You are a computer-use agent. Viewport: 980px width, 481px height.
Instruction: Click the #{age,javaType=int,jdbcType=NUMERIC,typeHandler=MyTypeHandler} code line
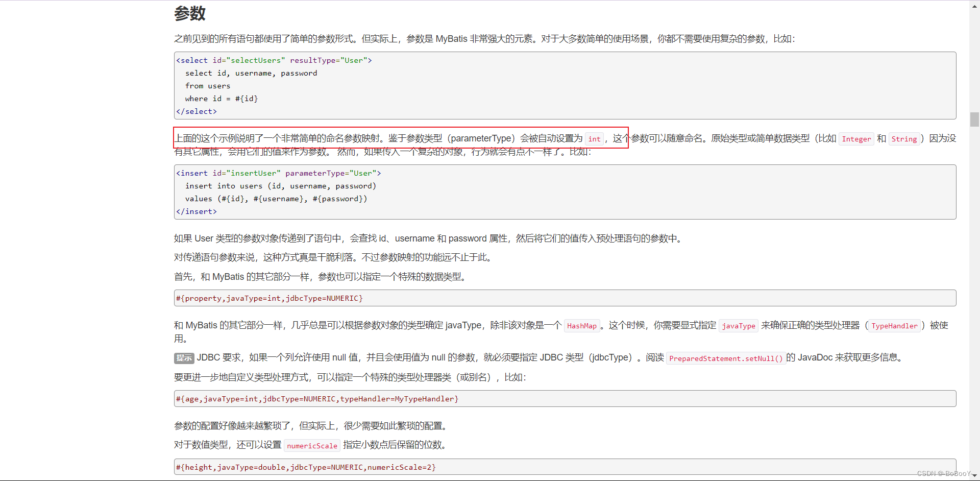[316, 399]
